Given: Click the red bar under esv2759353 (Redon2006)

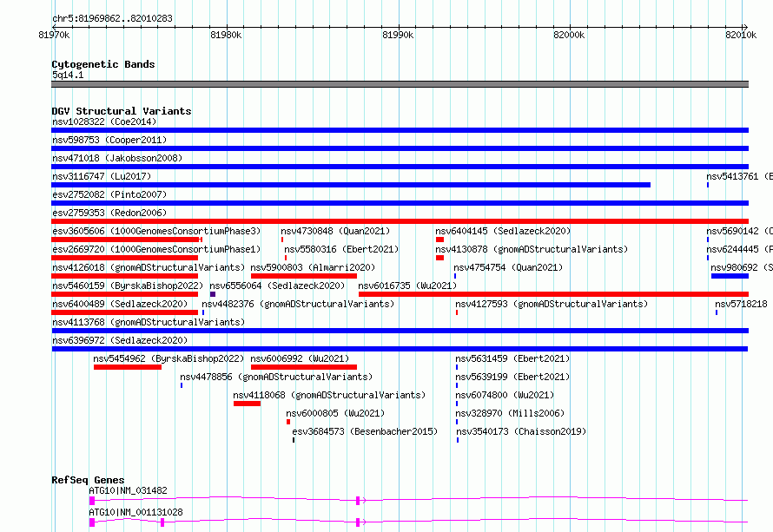Looking at the screenshot, I should 400,221.
